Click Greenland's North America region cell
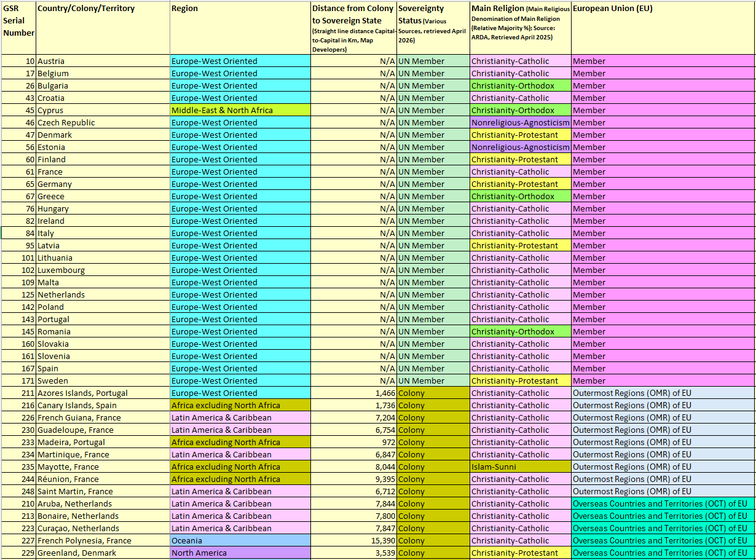The width and height of the screenshot is (756, 560). (x=240, y=553)
